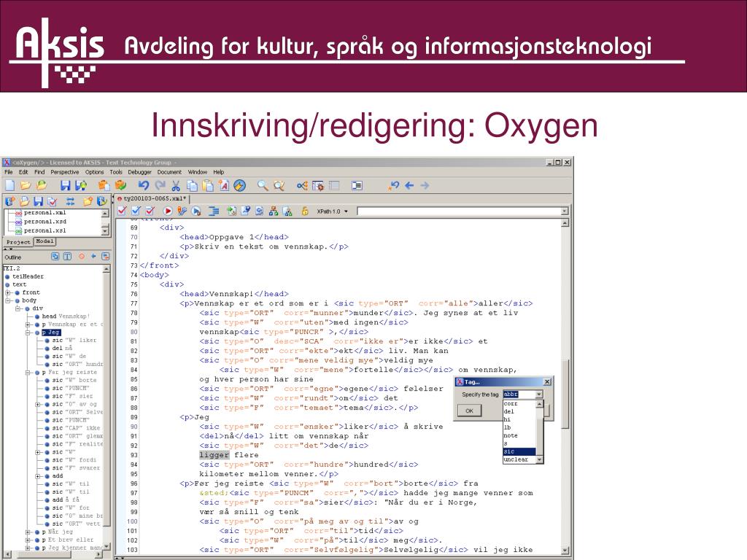Click the padlock lock tags icon
The image size is (747, 560).
[305, 211]
